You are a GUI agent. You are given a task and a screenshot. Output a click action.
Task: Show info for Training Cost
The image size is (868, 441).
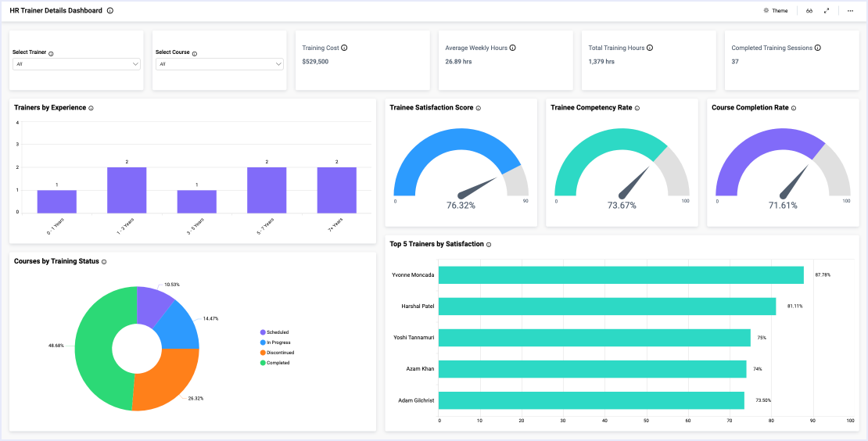tap(344, 48)
